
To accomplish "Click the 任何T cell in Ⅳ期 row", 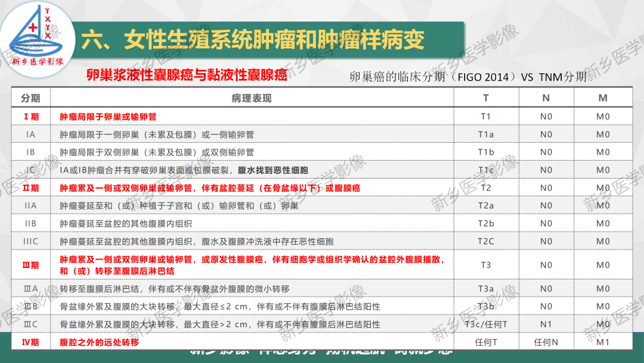I will pos(486,342).
